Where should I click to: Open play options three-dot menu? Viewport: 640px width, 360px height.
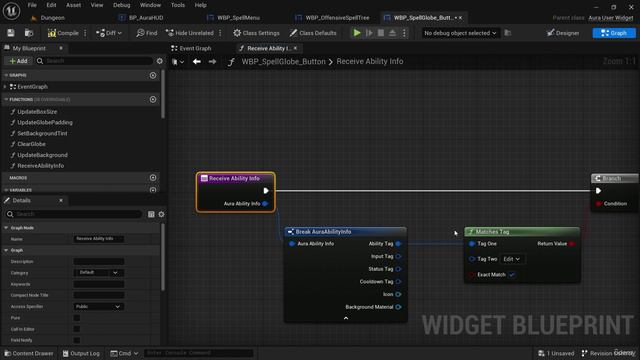click(404, 33)
